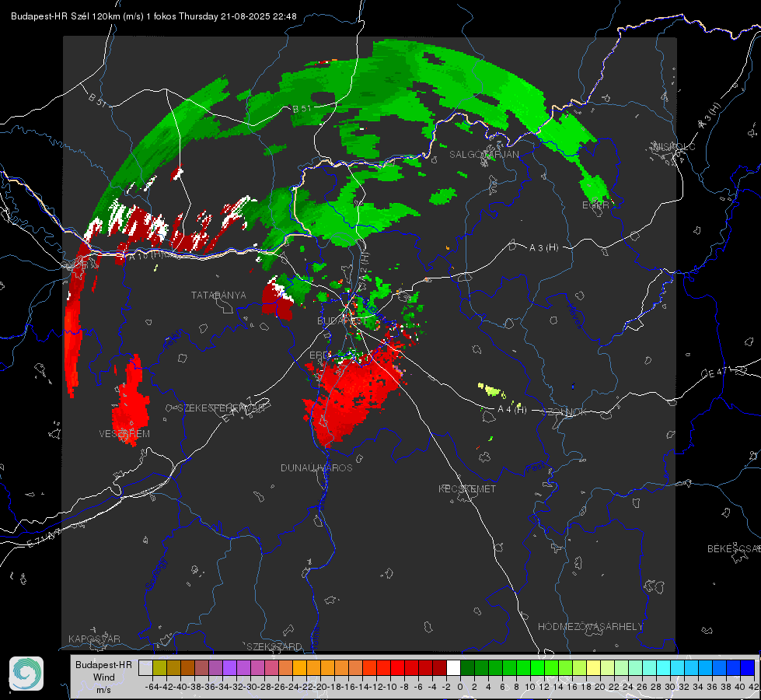Select the MISKOLC city label
Screen dimensions: 761x700
[674, 146]
